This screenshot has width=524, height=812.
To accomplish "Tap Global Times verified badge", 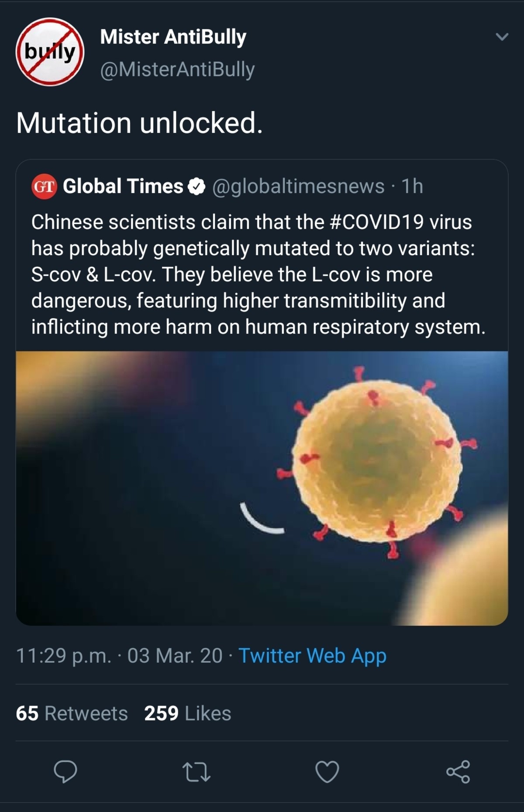I will 196,186.
